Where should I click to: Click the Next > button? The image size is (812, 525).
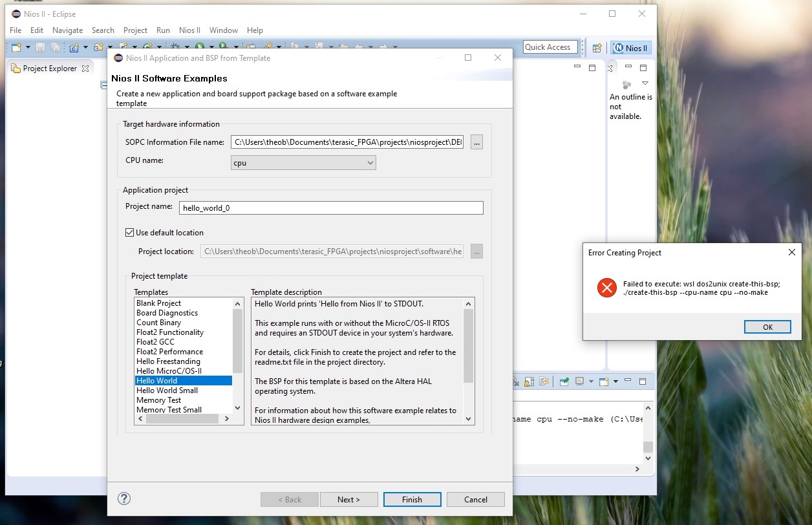(x=348, y=499)
